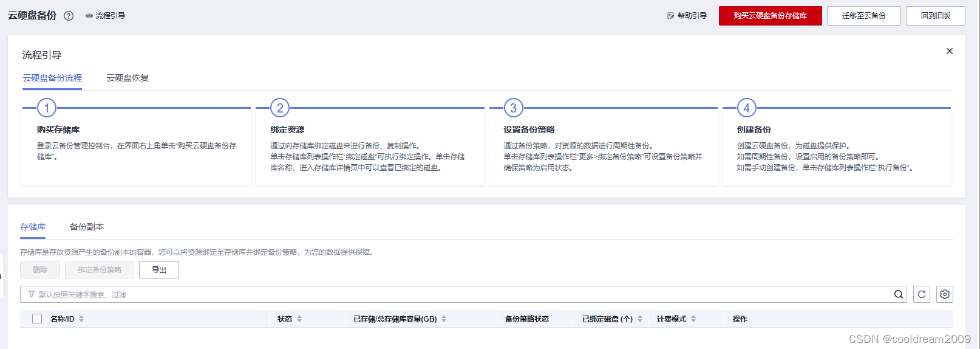Toggle the 流程引导 eye icon link
980x349 pixels.
point(105,16)
